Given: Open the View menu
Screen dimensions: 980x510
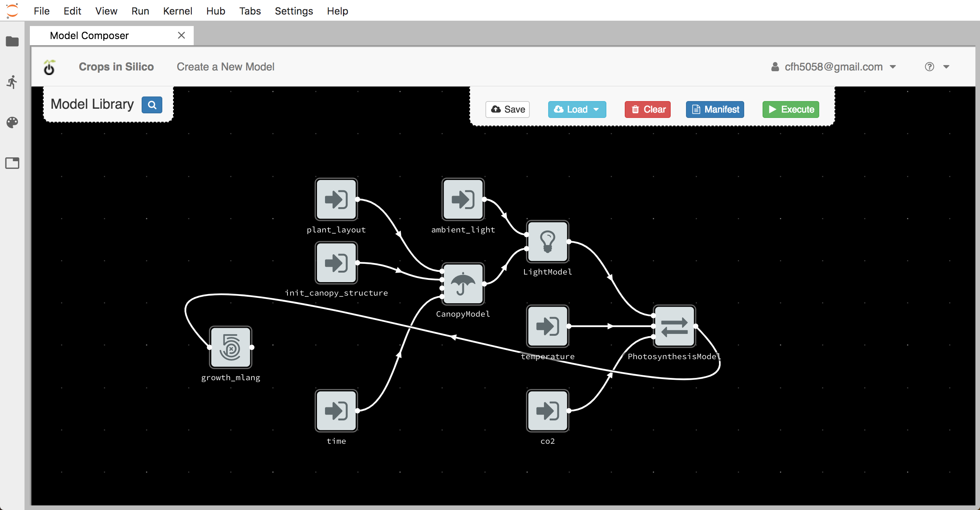Looking at the screenshot, I should click(x=105, y=11).
